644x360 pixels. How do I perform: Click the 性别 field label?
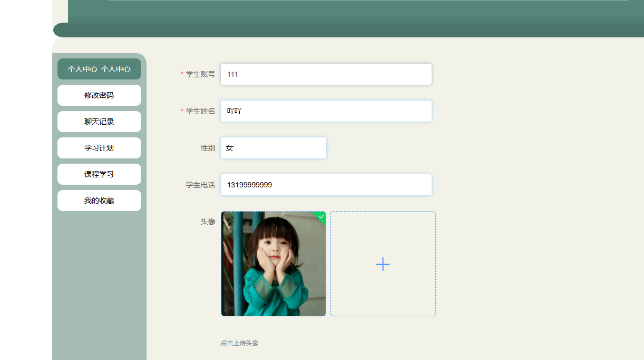208,148
